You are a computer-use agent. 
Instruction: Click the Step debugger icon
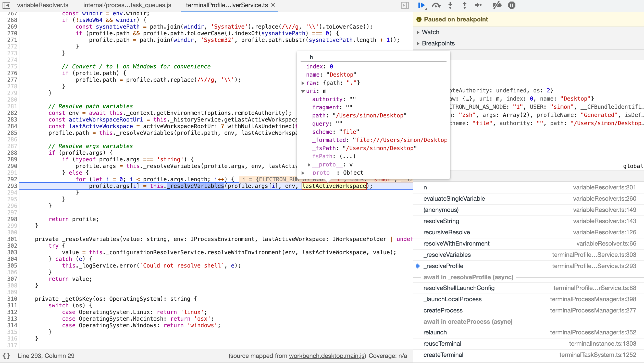pyautogui.click(x=478, y=5)
